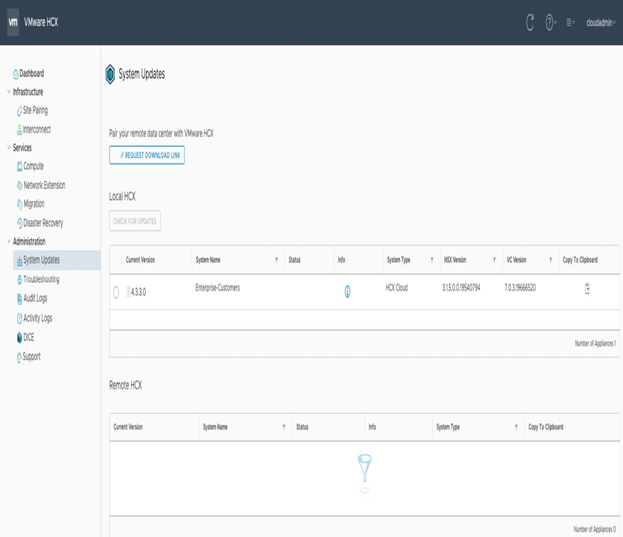Click the HCX Cloud system type cell

pos(397,288)
